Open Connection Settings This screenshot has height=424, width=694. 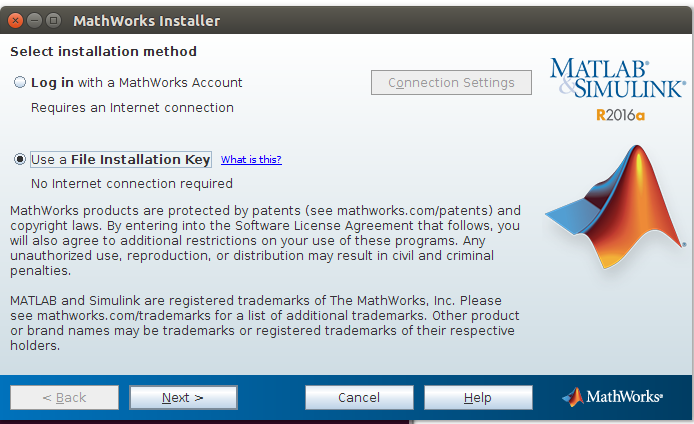coord(451,82)
